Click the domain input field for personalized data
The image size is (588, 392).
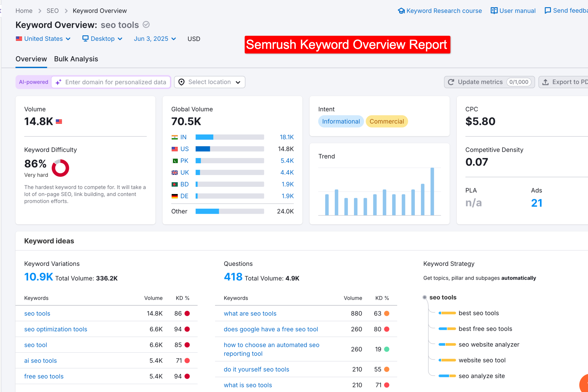(x=111, y=82)
